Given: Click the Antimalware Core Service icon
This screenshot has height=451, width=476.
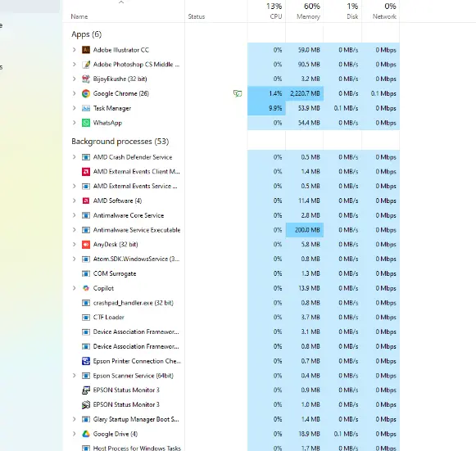Looking at the screenshot, I should 86,215.
